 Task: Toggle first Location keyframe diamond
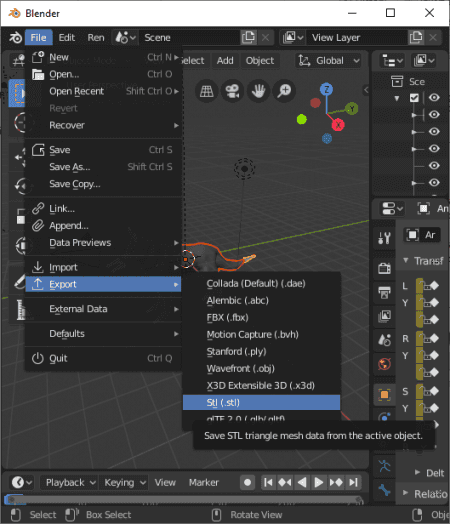434,285
